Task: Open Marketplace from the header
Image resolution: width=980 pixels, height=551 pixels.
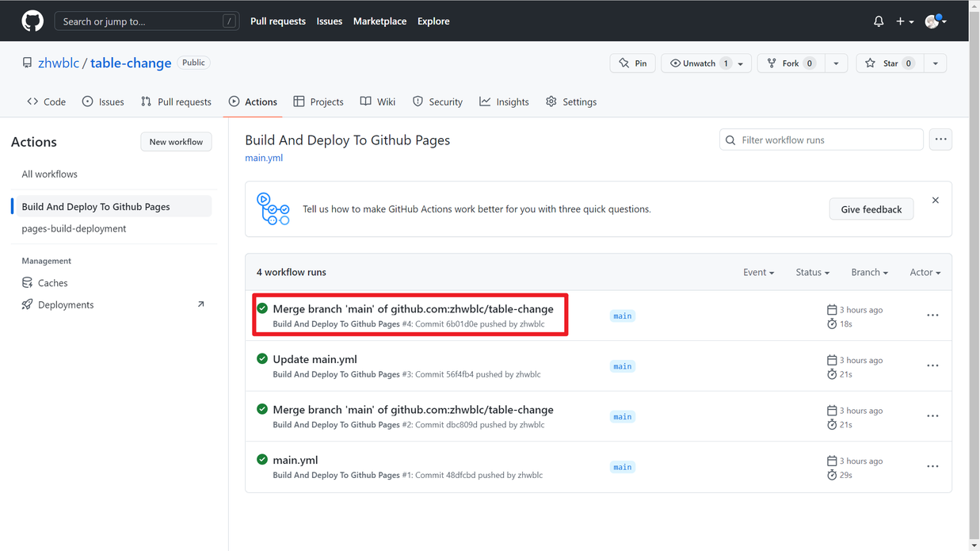Action: [379, 21]
